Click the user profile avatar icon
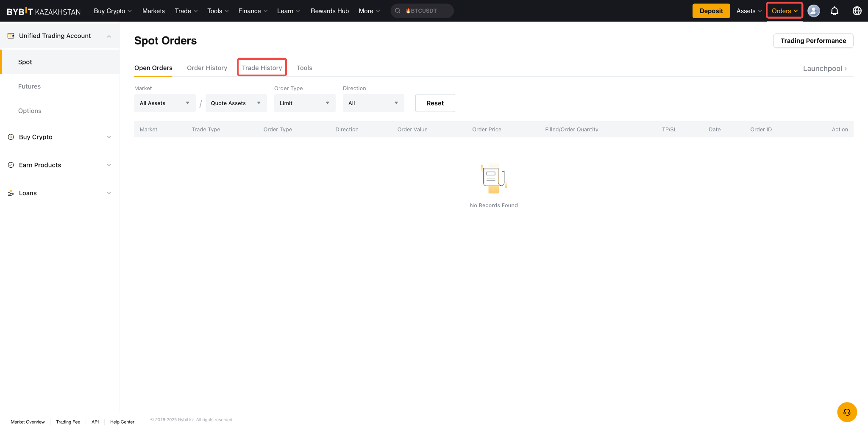868x433 pixels. (813, 11)
